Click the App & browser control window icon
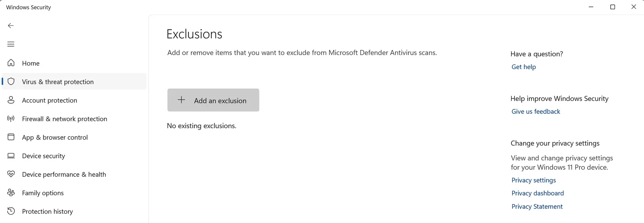The height and width of the screenshot is (223, 644). tap(11, 137)
